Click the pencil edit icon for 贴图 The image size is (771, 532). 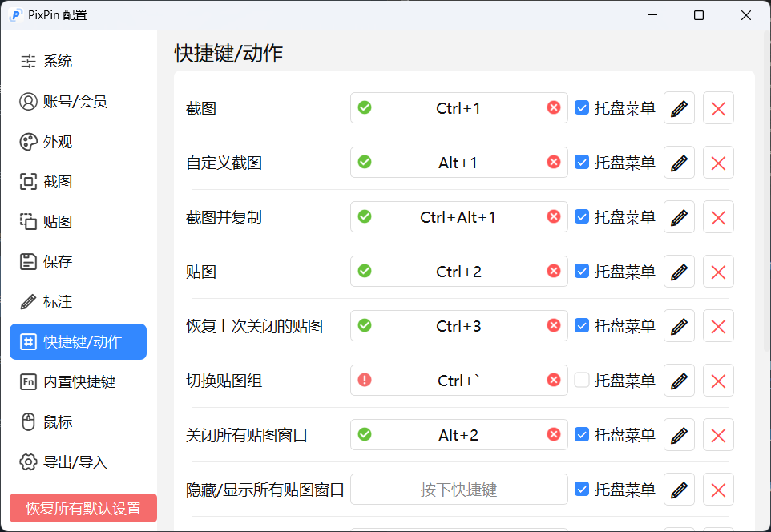678,271
